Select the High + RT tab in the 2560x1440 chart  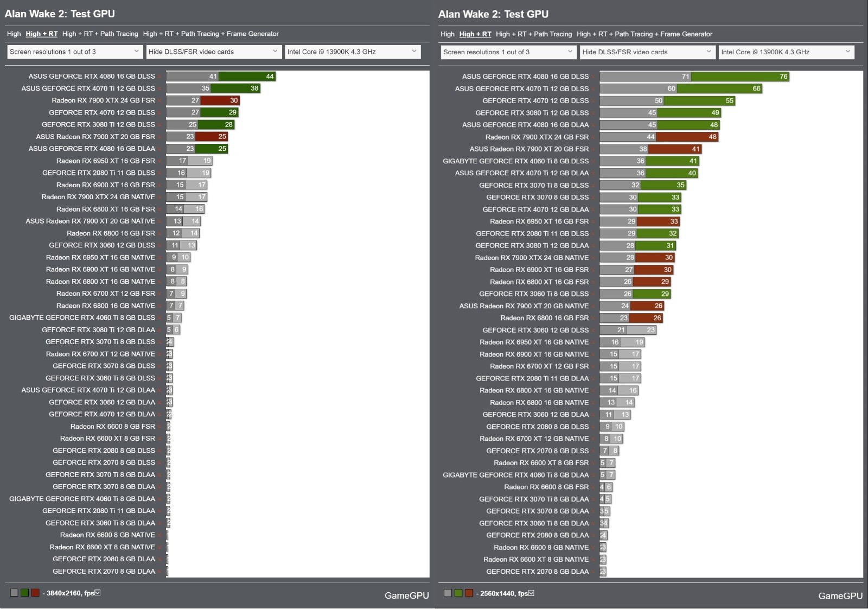click(475, 34)
